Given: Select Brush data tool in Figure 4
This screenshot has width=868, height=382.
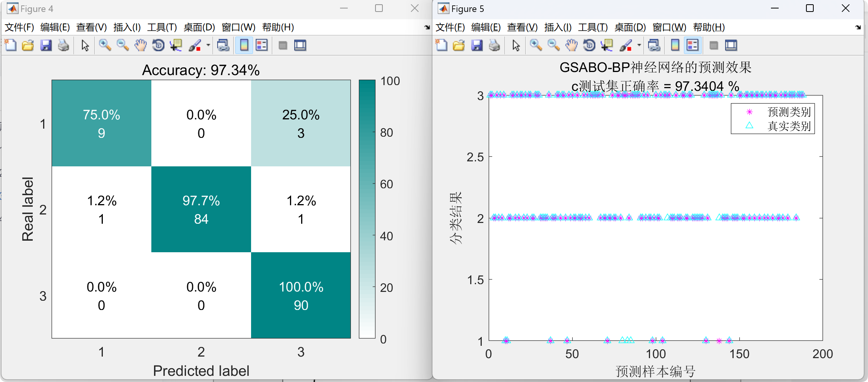Looking at the screenshot, I should coord(195,45).
